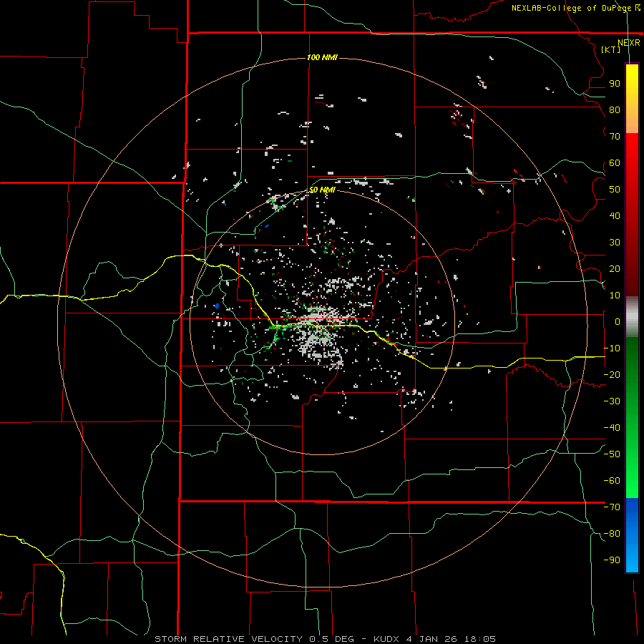
Task: Select the NEXR label above the scale
Action: (628, 43)
